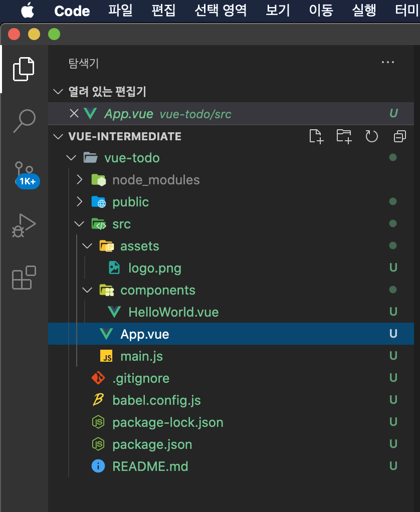Collapse the components folder chevron
The height and width of the screenshot is (512, 420).
(x=87, y=290)
